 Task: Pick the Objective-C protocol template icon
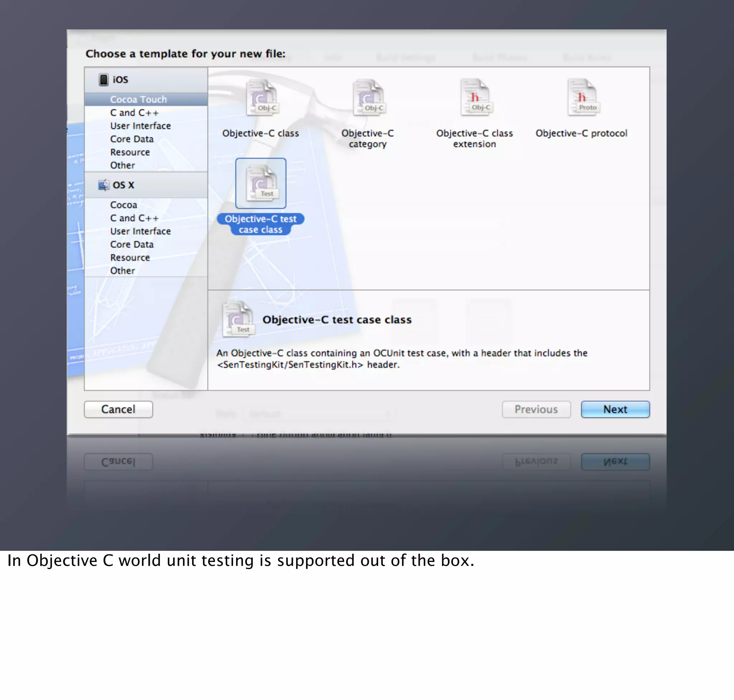tap(582, 98)
